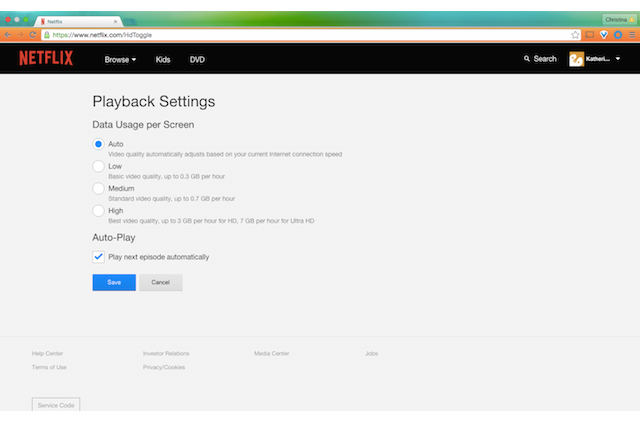640x426 pixels.
Task: Open the Chrome hamburger menu
Action: point(630,34)
